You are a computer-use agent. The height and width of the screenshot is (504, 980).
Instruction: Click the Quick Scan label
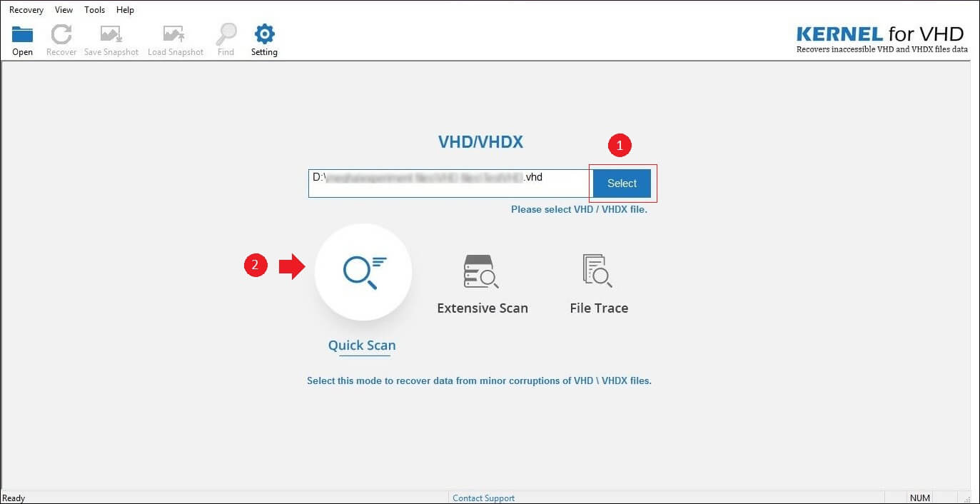coord(362,346)
